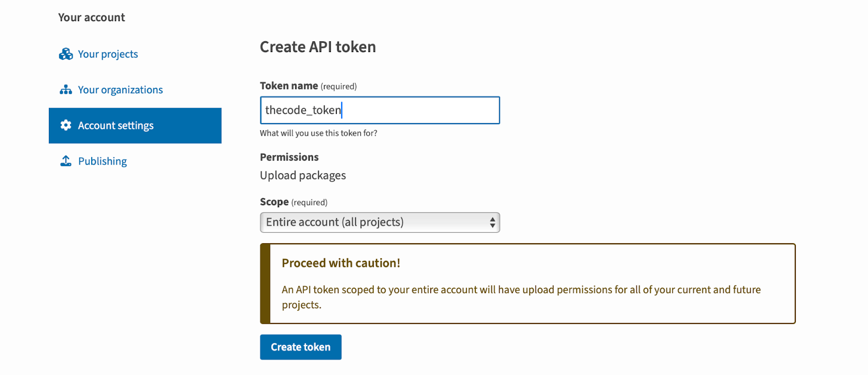
Task: Click the Token name label
Action: point(289,86)
